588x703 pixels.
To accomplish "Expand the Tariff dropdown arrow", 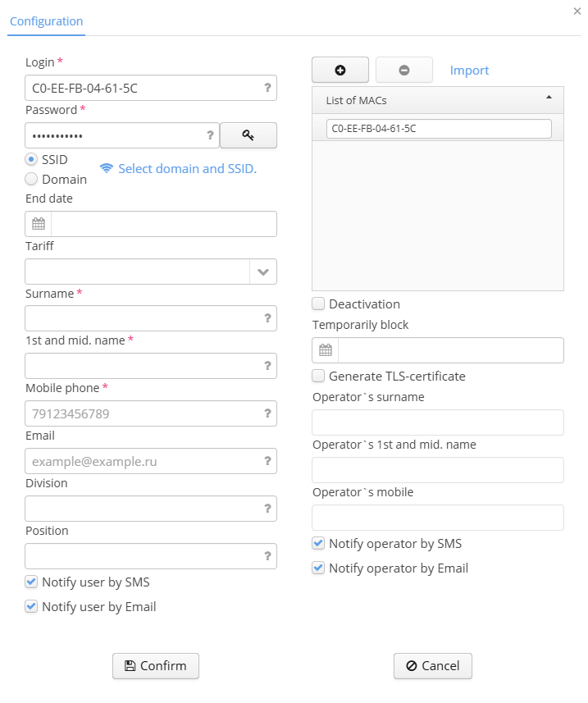I will pos(263,272).
